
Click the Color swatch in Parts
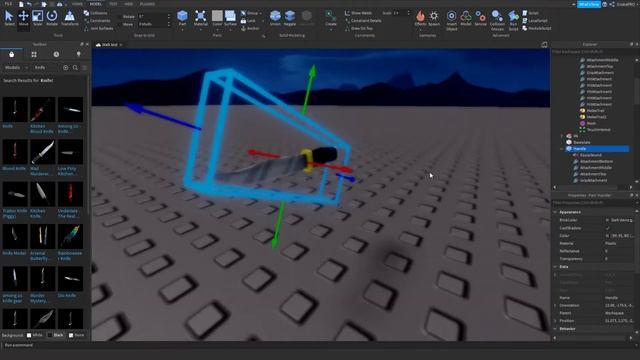[x=217, y=16]
